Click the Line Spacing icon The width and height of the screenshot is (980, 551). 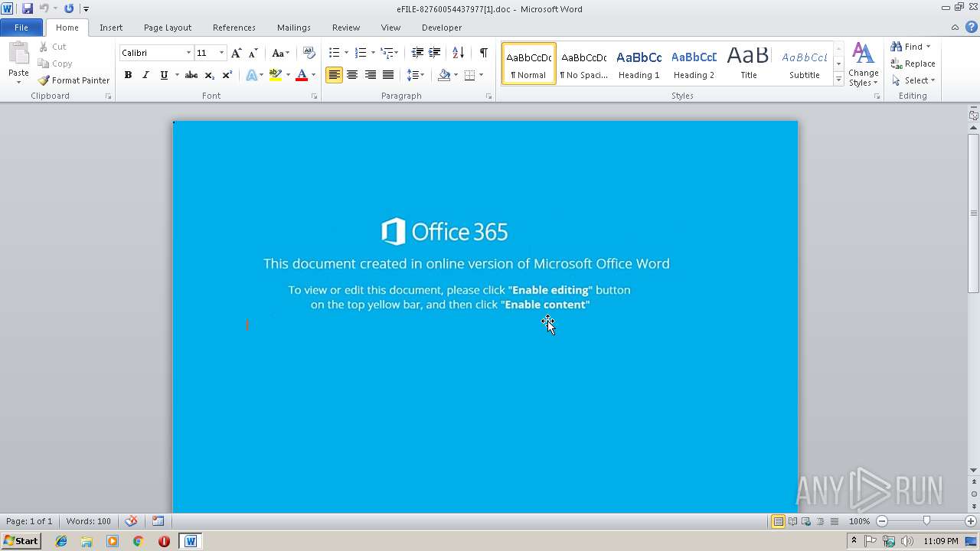pos(412,75)
